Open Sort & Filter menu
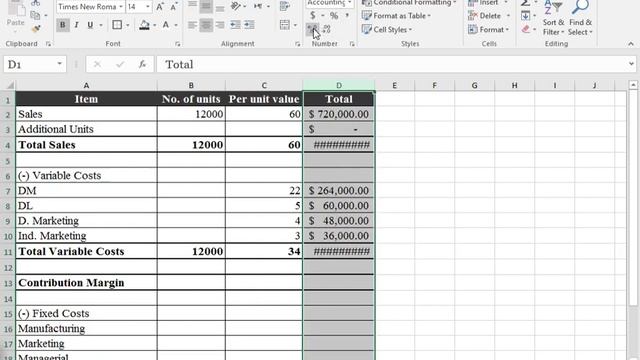This screenshot has width=640, height=360. coord(553,18)
